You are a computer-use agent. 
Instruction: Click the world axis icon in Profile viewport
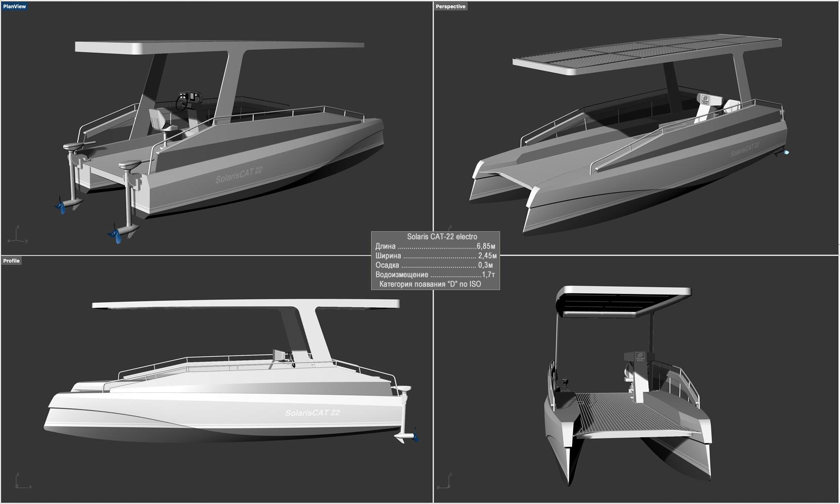click(x=21, y=482)
